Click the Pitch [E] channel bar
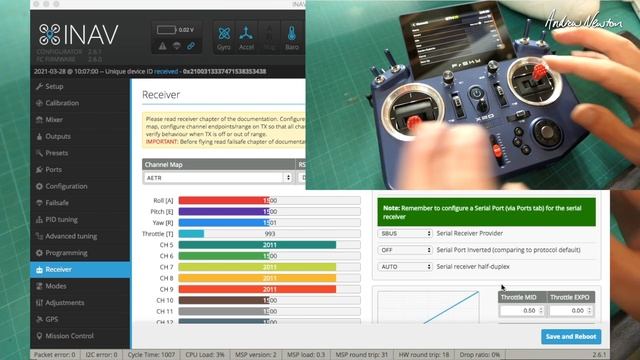Screen dimensions: 640x360 [269, 211]
